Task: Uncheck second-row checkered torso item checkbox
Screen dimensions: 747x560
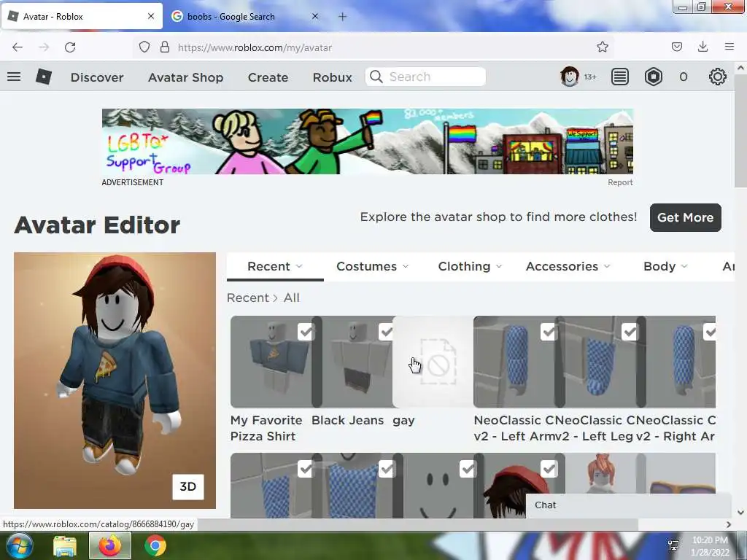Action: pyautogui.click(x=387, y=469)
